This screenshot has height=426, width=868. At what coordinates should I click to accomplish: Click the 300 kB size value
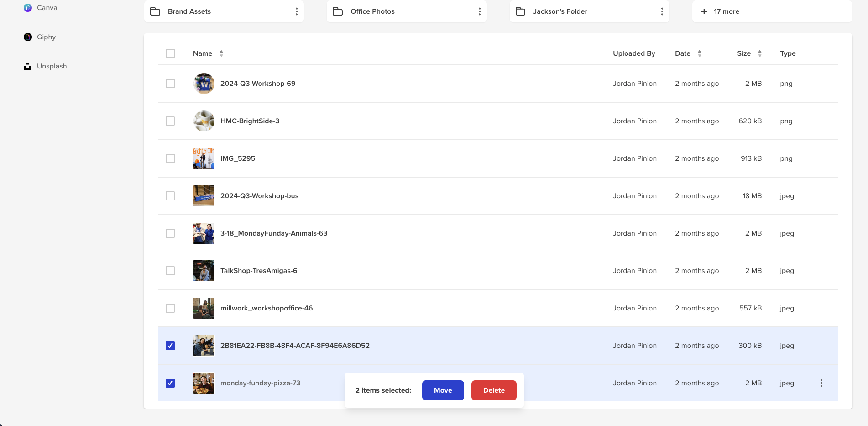point(750,346)
